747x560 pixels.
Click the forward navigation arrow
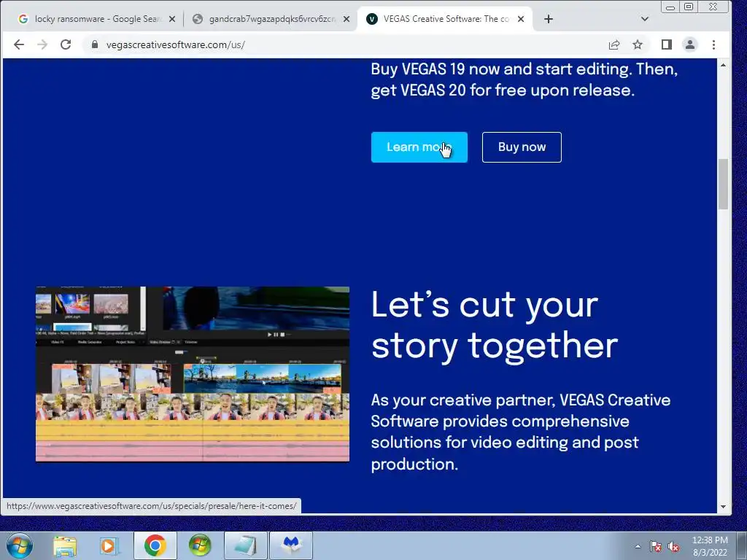[42, 44]
